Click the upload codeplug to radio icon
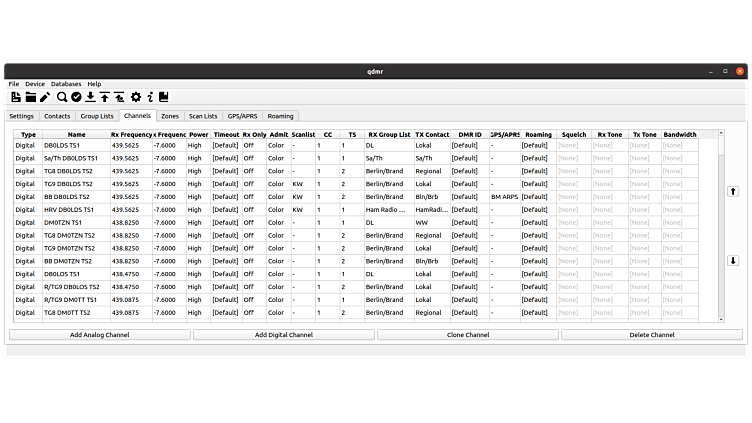 (x=105, y=97)
